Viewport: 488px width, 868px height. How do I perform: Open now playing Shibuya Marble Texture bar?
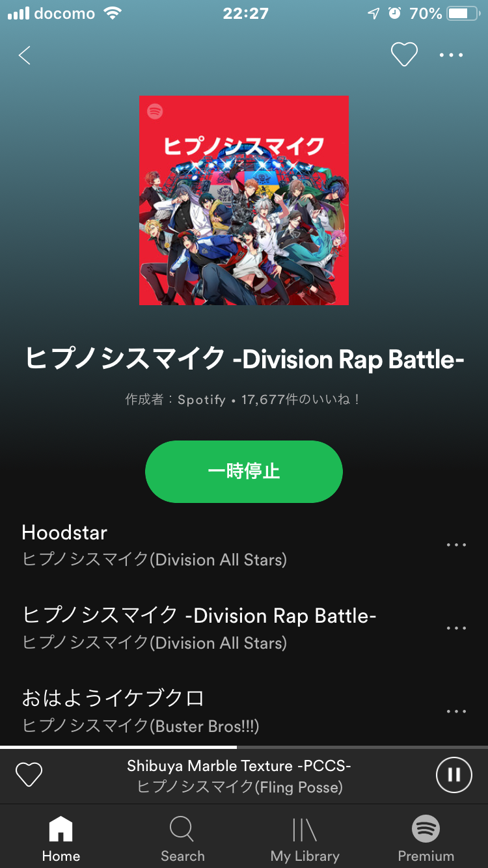pyautogui.click(x=239, y=776)
